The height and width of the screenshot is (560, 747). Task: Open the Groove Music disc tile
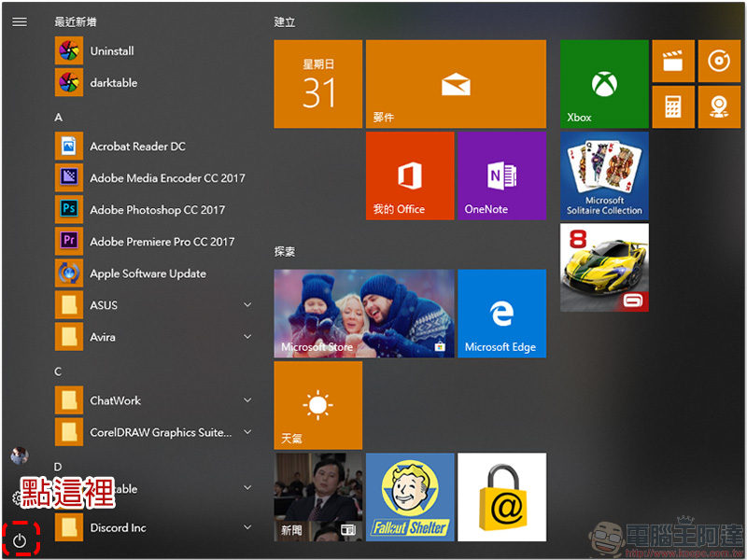coord(719,61)
